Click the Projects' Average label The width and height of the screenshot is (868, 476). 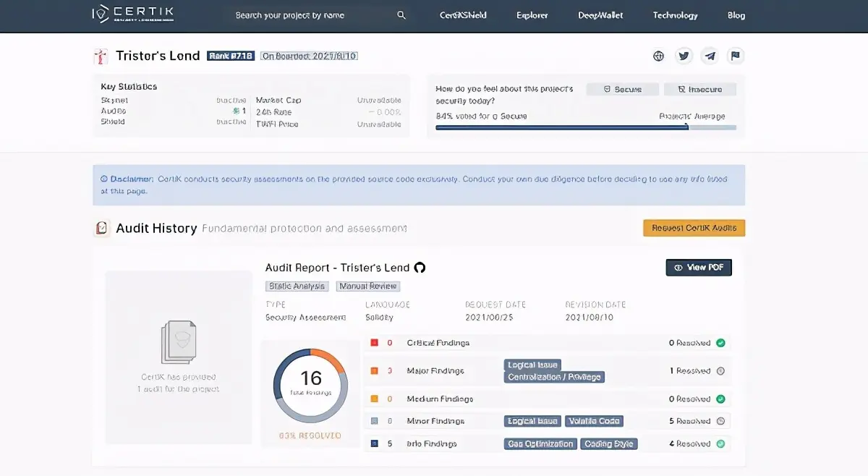(x=692, y=116)
